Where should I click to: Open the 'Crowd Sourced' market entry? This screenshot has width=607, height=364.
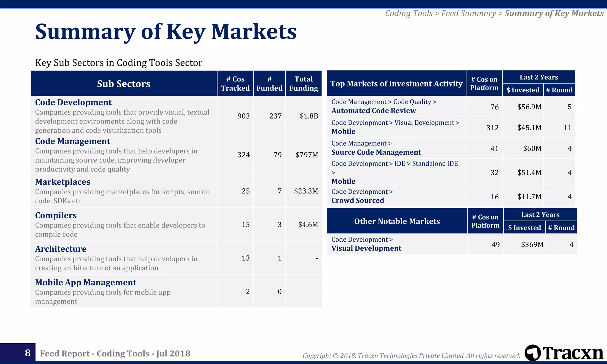358,200
